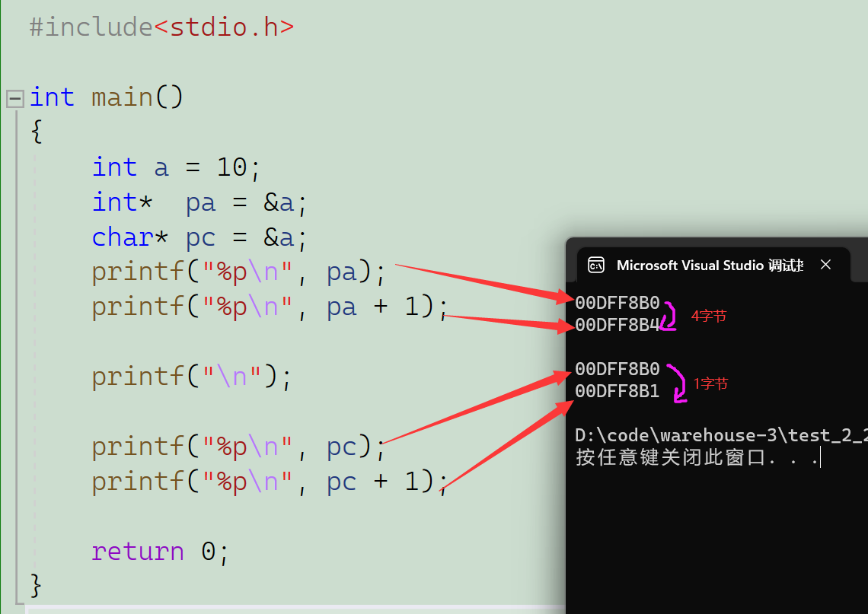The width and height of the screenshot is (868, 614).
Task: Click the printf("\n") line
Action: point(191,377)
